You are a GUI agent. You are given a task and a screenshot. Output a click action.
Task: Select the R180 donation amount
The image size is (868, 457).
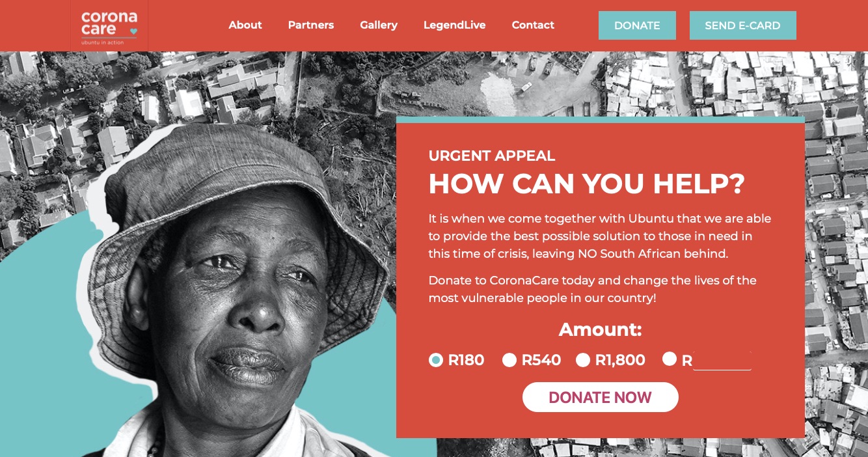[x=436, y=360]
